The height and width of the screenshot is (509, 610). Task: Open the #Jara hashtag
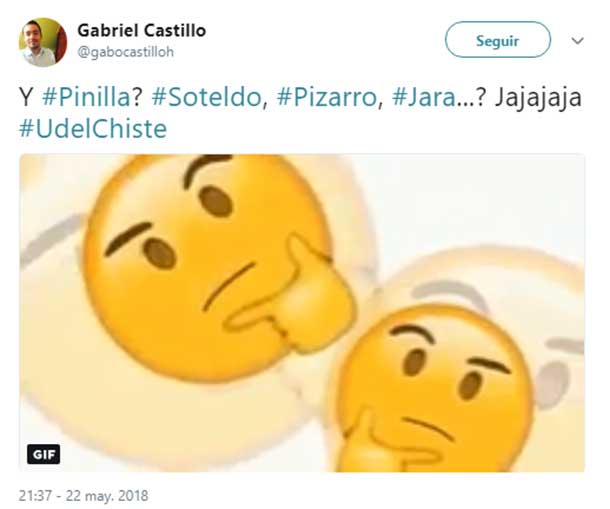(x=424, y=97)
